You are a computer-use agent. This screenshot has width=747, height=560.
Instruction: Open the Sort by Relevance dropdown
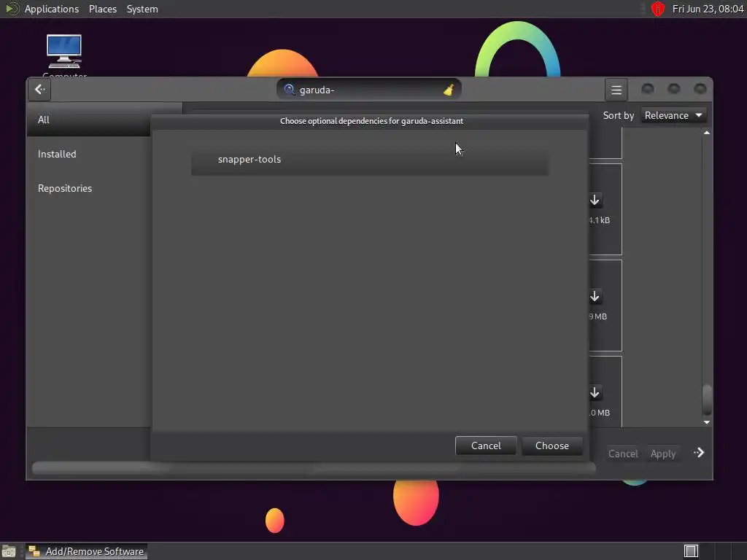[673, 115]
